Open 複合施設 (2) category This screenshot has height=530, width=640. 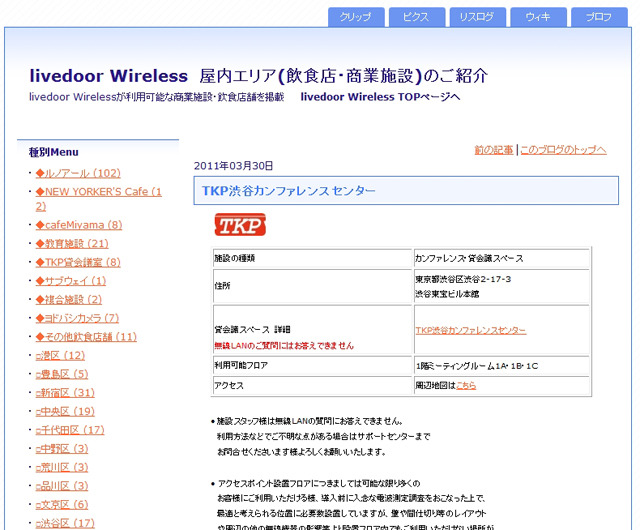69,300
